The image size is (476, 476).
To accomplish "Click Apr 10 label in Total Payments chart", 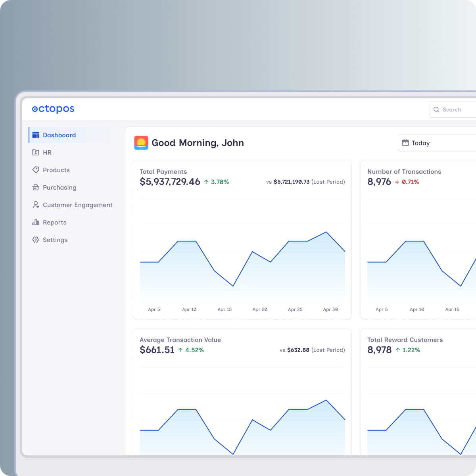I will pos(189,309).
